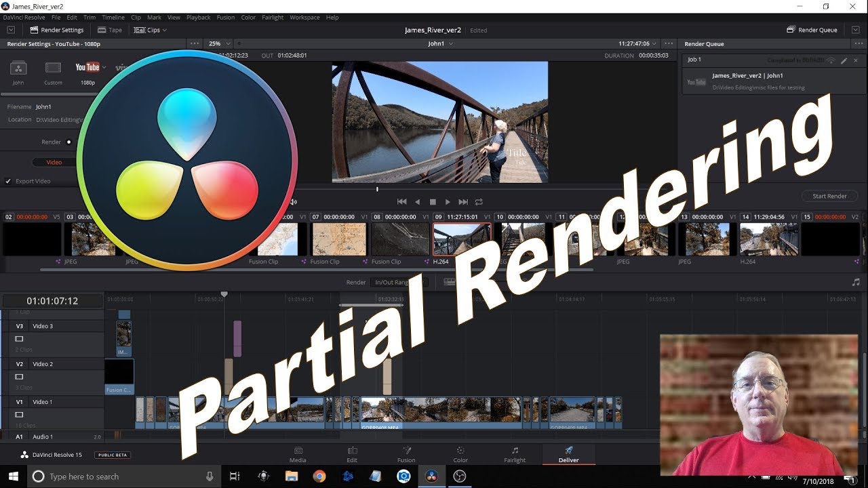This screenshot has height=488, width=868.
Task: Open the Media page
Action: (x=298, y=454)
